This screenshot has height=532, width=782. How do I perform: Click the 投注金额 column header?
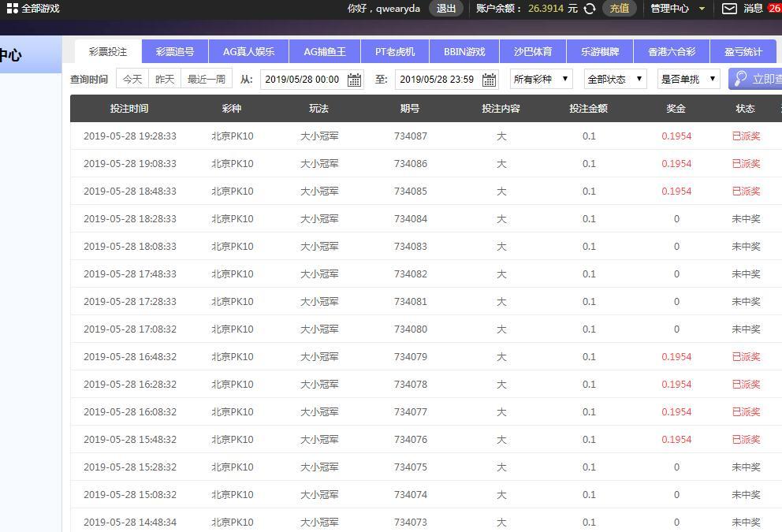[589, 108]
